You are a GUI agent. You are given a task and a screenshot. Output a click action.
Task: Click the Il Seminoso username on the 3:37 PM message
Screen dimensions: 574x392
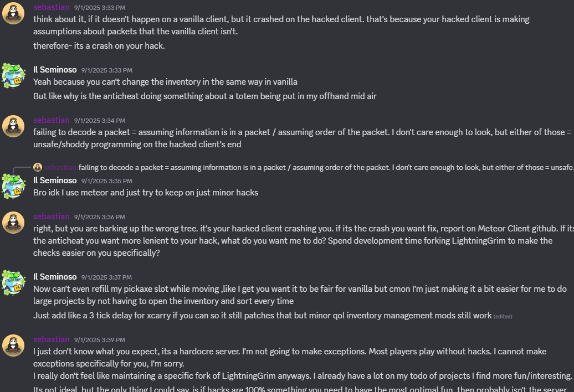[x=55, y=276]
